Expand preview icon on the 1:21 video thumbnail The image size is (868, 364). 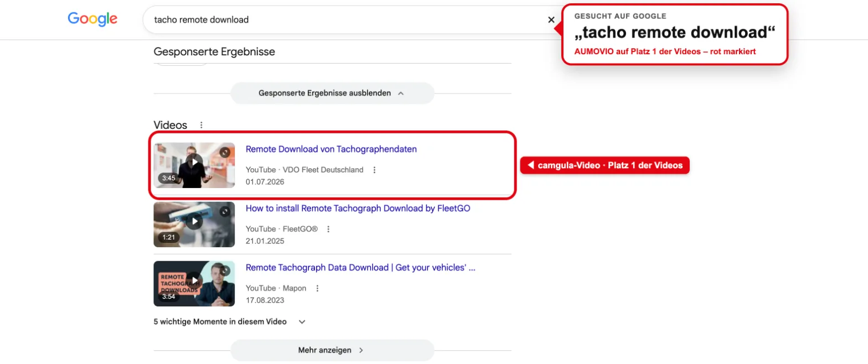pyautogui.click(x=224, y=211)
